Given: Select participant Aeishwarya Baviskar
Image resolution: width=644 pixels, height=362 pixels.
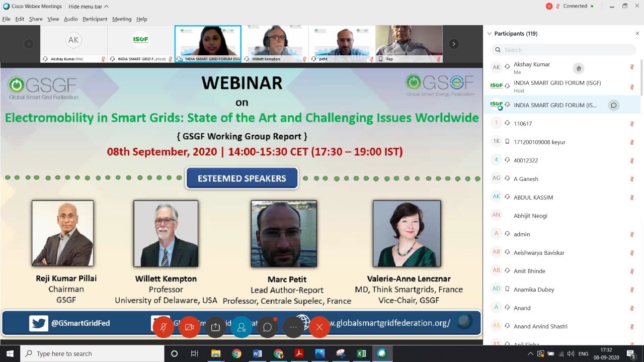Looking at the screenshot, I should [562, 252].
